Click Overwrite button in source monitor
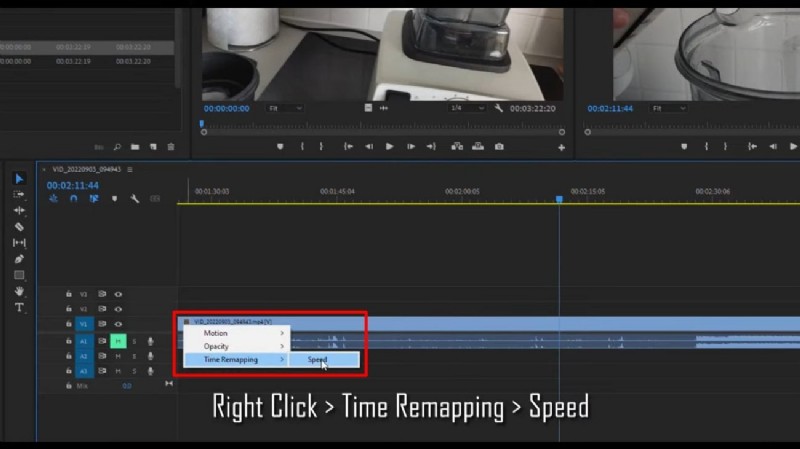 pos(478,147)
